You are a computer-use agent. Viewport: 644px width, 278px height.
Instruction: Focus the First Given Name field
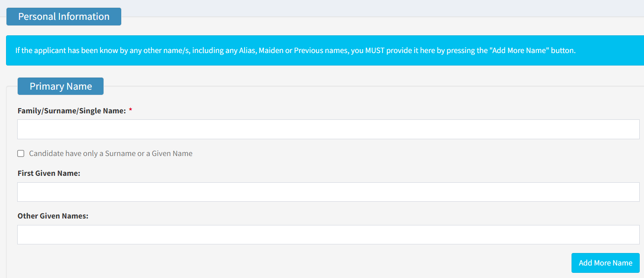(328, 192)
